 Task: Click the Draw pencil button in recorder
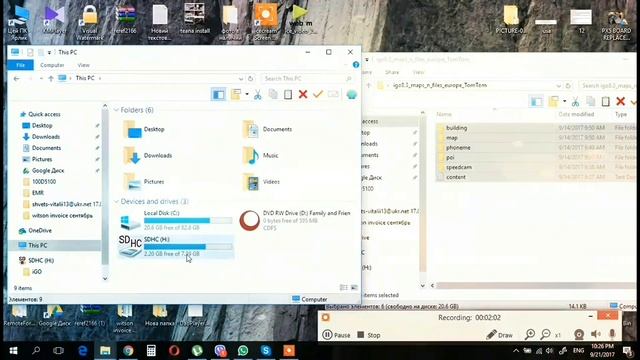pos(500,335)
